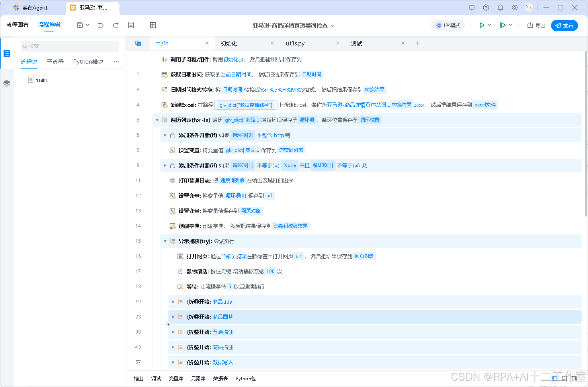Toggle IPA模式 mode
Image resolution: width=588 pixels, height=387 pixels.
448,26
